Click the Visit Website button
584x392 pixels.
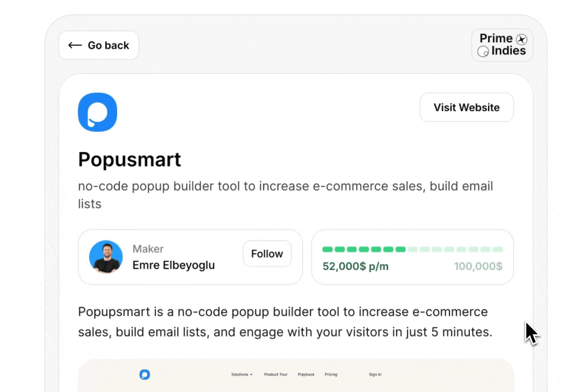click(x=466, y=108)
